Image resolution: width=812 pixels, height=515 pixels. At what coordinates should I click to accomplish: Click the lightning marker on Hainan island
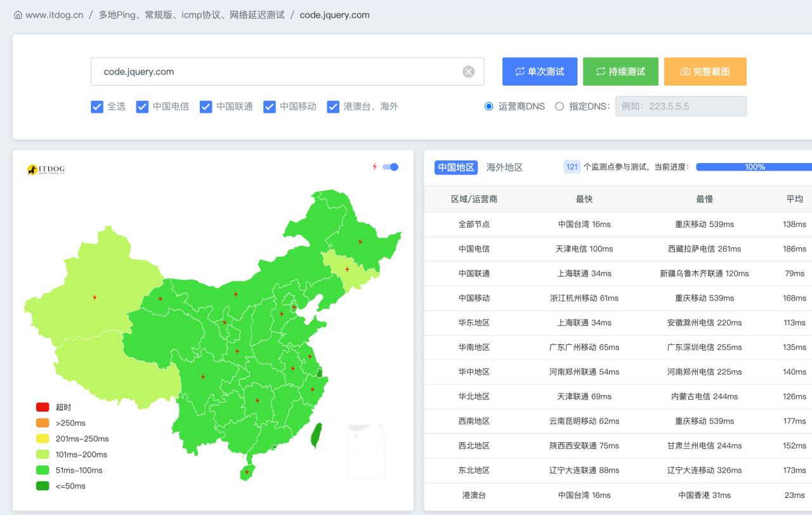pos(247,472)
